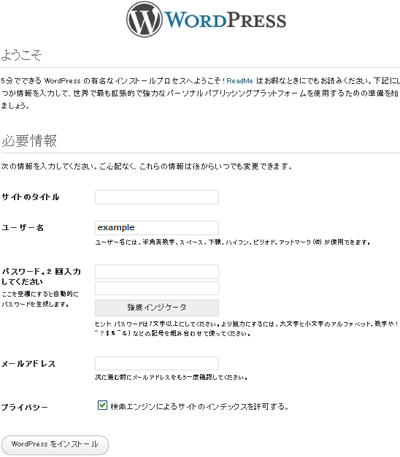Click the 必要情報 heading text
400x457 pixels.
[x=29, y=141]
